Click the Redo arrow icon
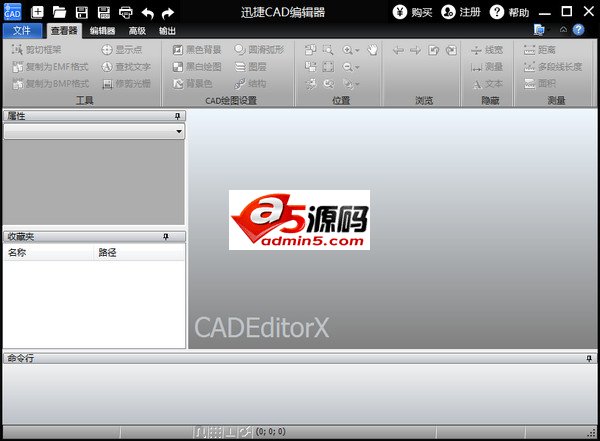This screenshot has height=441, width=600. pyautogui.click(x=168, y=12)
